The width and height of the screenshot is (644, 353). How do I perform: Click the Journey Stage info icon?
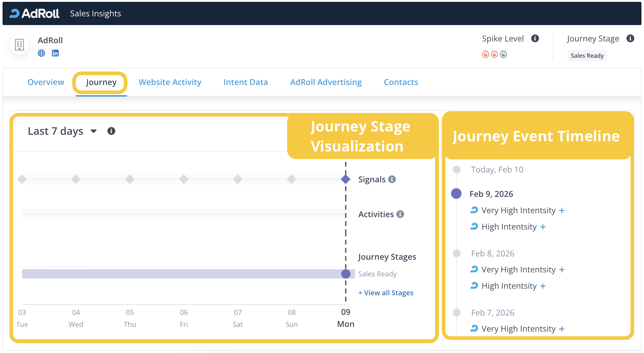(630, 38)
